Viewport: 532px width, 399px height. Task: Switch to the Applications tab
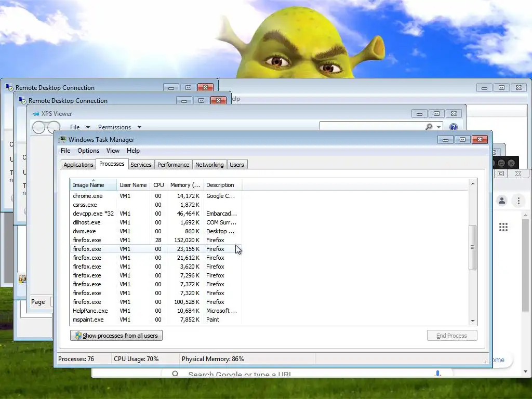(x=78, y=165)
